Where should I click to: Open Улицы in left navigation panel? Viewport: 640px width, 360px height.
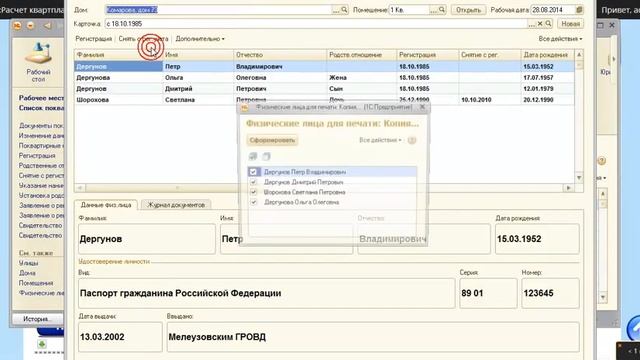click(x=28, y=263)
